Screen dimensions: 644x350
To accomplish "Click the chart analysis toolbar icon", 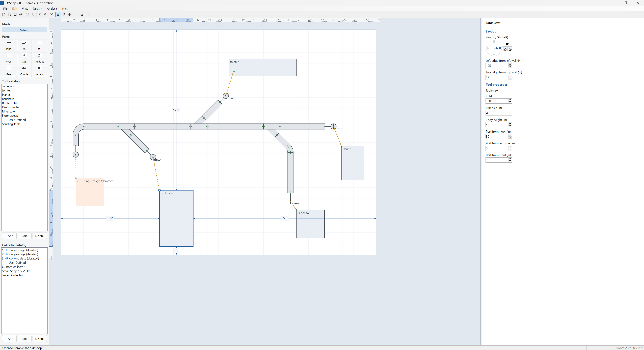I will click(82, 14).
